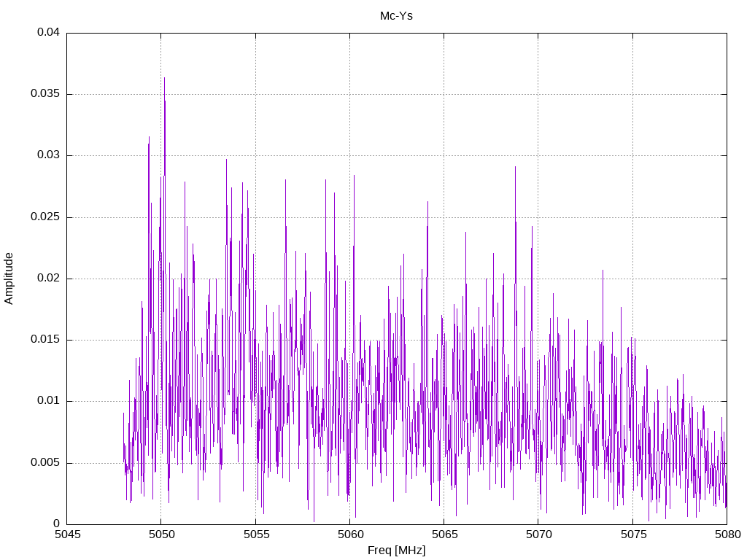The width and height of the screenshot is (747, 560).
Task: Click the y-axis tick label '0.01'
Action: coord(49,401)
